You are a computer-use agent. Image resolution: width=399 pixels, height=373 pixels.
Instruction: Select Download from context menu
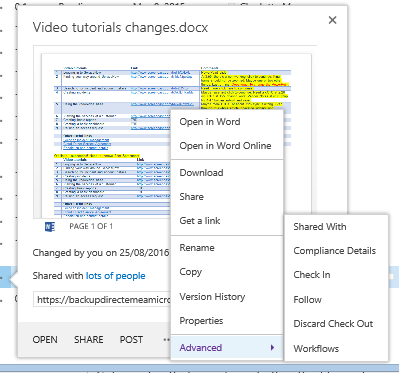(227, 173)
